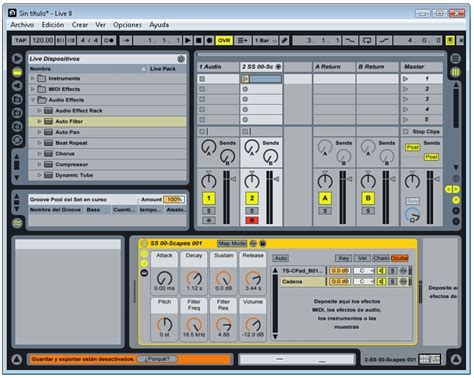Click the Map Mode button

coord(232,244)
